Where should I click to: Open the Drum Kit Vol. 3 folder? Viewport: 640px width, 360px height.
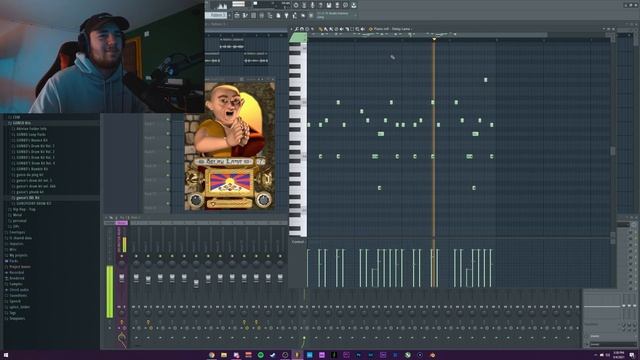[x=35, y=157]
